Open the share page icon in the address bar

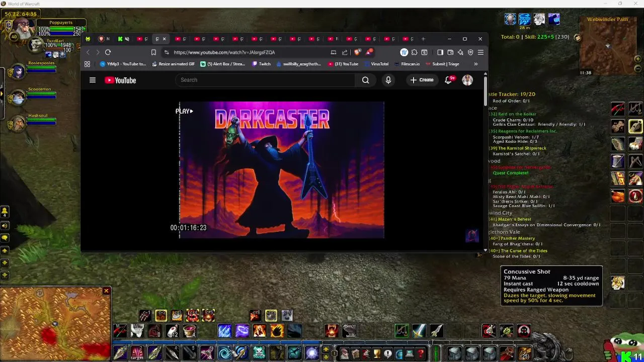point(345,52)
